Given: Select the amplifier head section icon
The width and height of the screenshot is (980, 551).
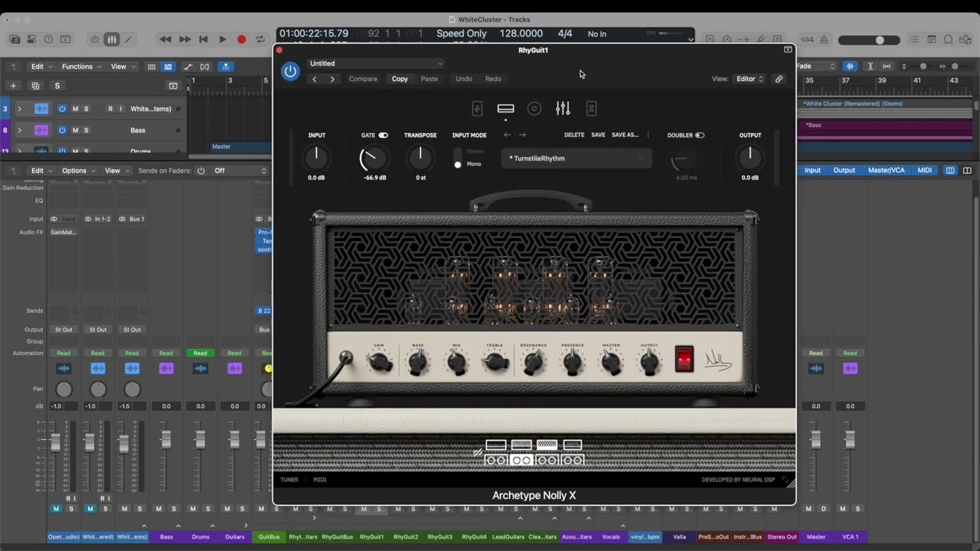Looking at the screenshot, I should pyautogui.click(x=505, y=109).
